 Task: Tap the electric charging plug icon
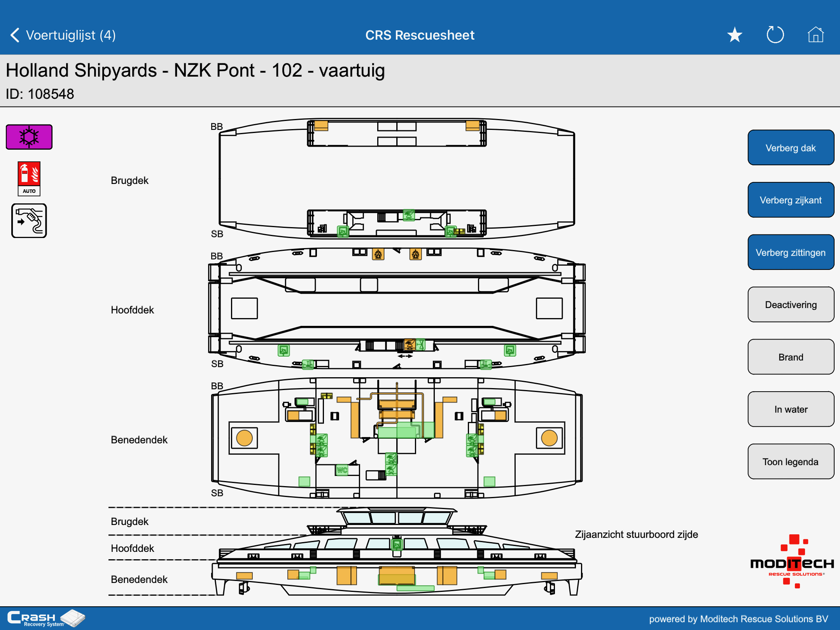tap(29, 220)
